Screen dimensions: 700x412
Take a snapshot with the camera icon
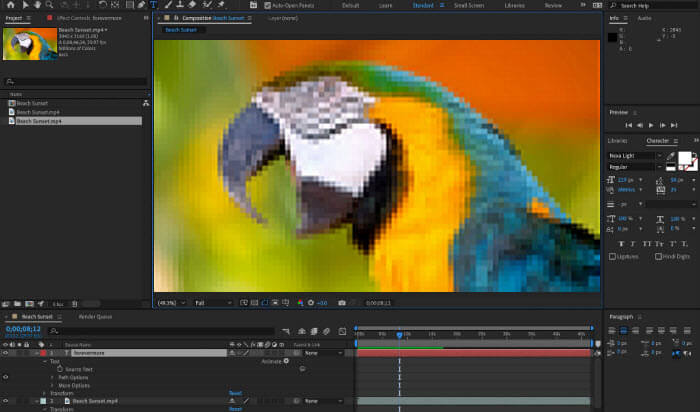342,302
